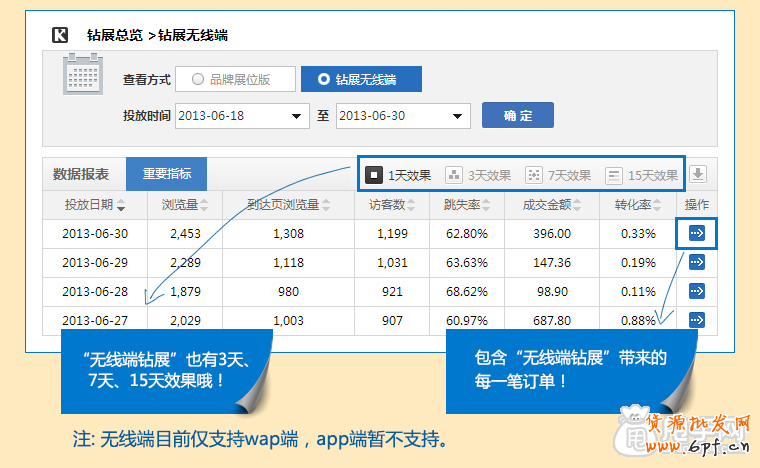760x468 pixels.
Task: Select the 7天效果 view icon
Action: [534, 175]
